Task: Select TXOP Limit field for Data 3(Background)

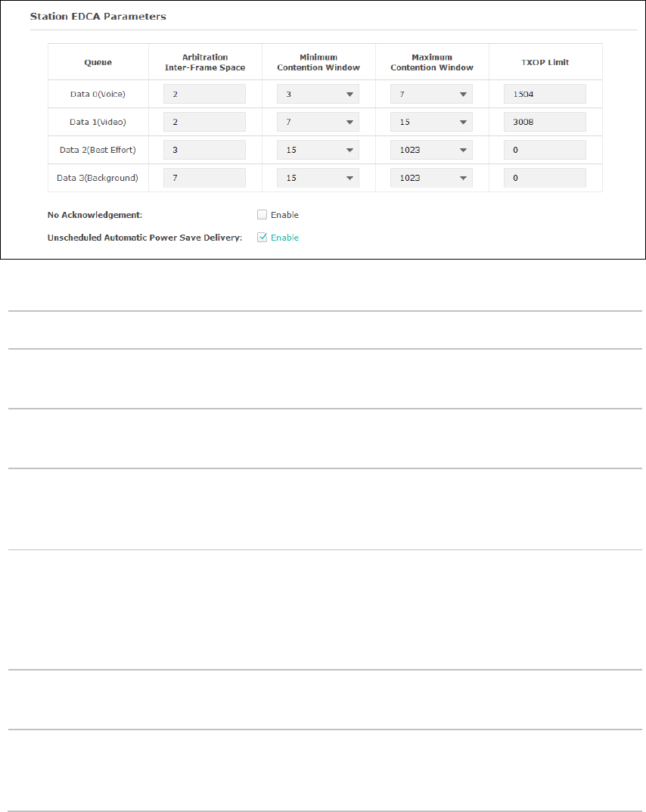Action: pos(545,178)
